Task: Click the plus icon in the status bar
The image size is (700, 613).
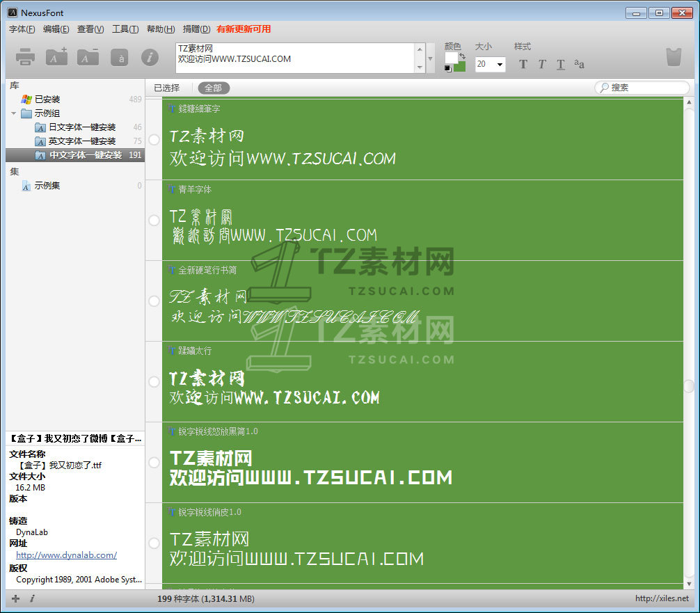Action: 15,598
